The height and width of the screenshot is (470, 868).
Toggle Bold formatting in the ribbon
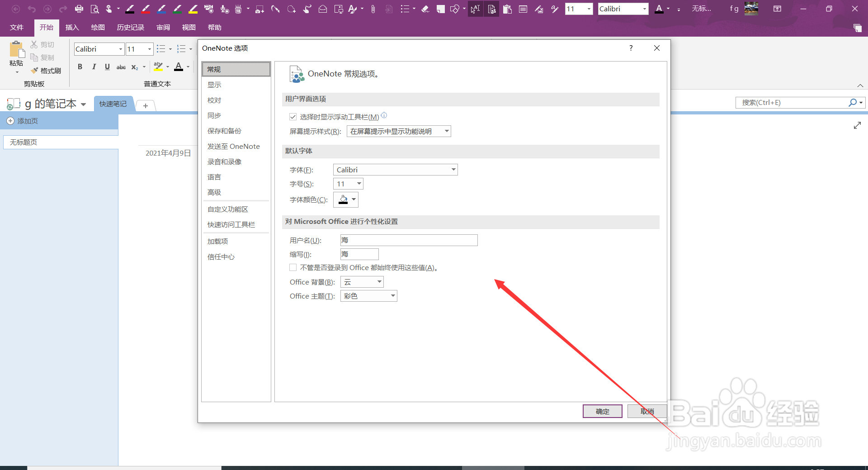tap(80, 67)
